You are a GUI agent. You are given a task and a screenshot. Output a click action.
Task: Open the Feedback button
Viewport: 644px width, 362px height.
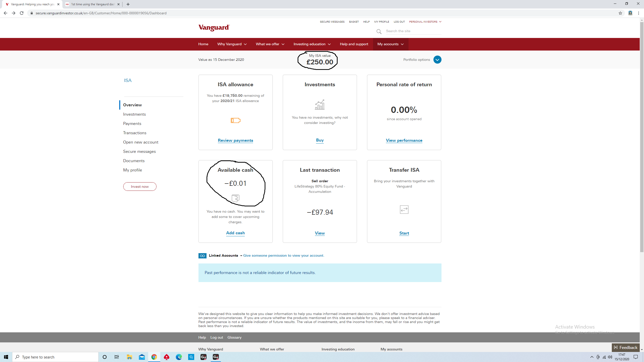(x=626, y=348)
